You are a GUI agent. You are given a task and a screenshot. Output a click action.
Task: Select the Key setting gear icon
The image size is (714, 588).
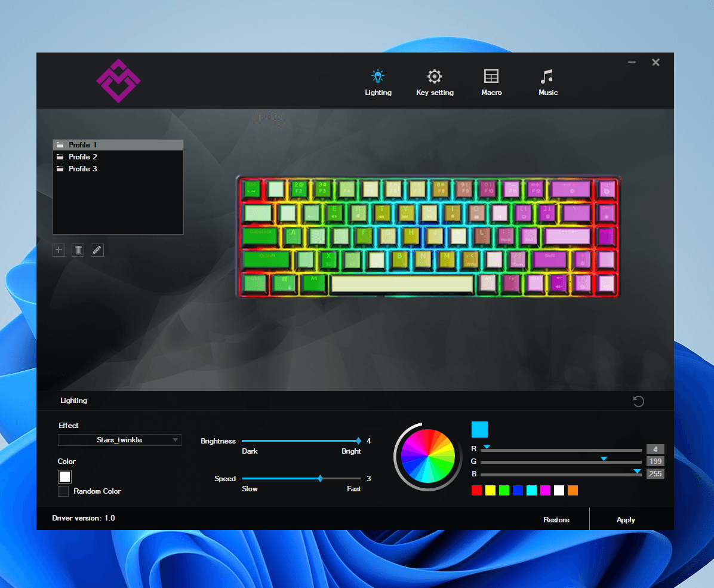click(x=435, y=76)
